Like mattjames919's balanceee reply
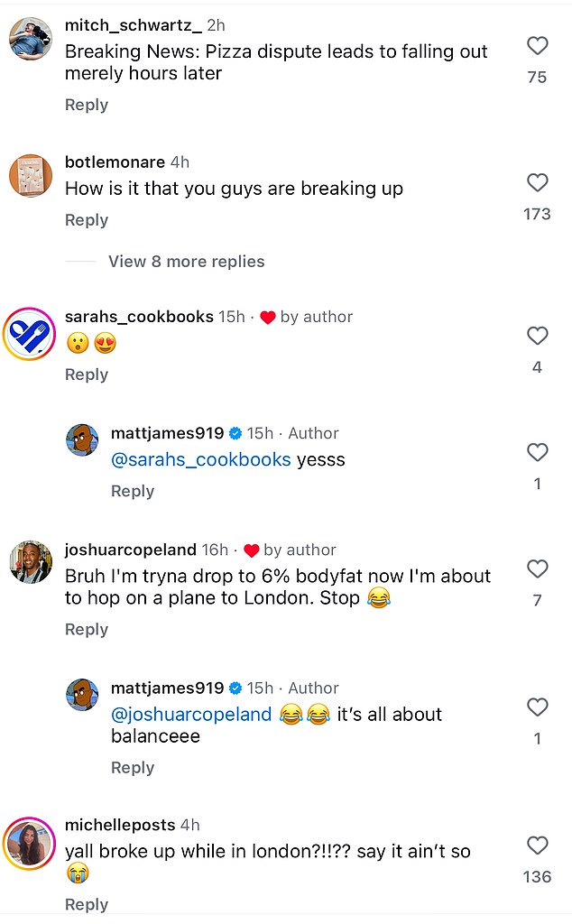The image size is (572, 924). tap(537, 707)
